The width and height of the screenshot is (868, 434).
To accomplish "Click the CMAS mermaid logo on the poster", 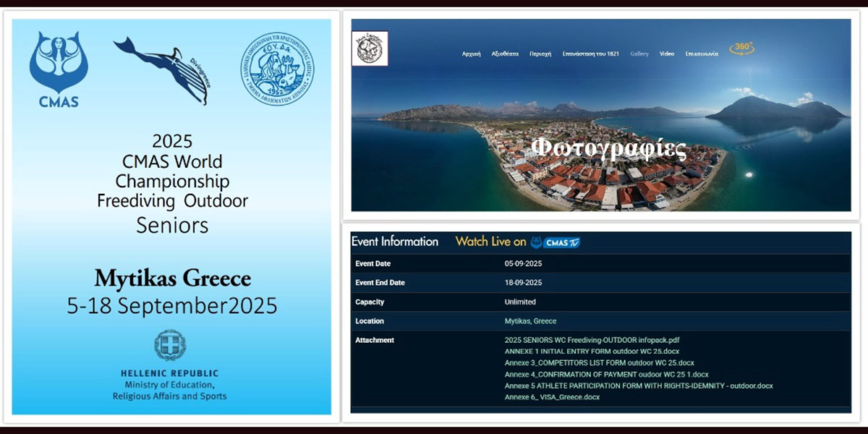I will coord(59,69).
